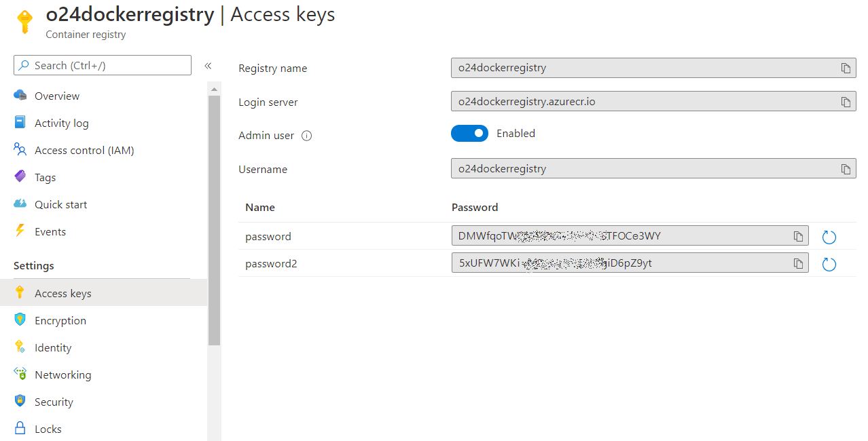Disable the Admin user toggle
The height and width of the screenshot is (441, 868).
pos(469,134)
